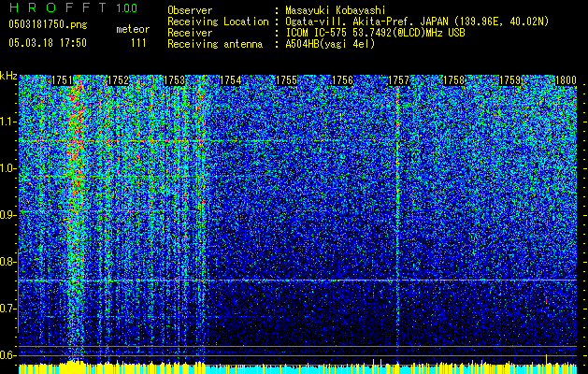Image resolution: width=588 pixels, height=374 pixels.
Task: Select the HROFFT title text
Action: (58, 7)
